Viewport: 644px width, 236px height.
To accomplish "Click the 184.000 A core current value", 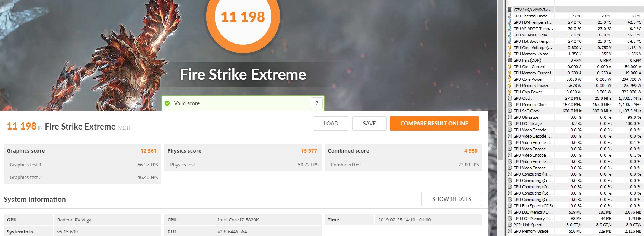I will [x=632, y=67].
